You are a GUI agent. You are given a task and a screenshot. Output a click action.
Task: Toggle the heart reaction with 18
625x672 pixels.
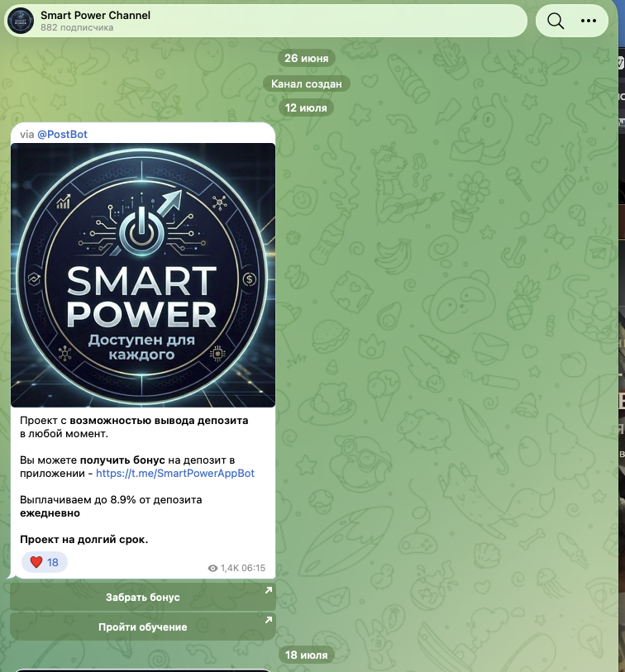pyautogui.click(x=44, y=562)
